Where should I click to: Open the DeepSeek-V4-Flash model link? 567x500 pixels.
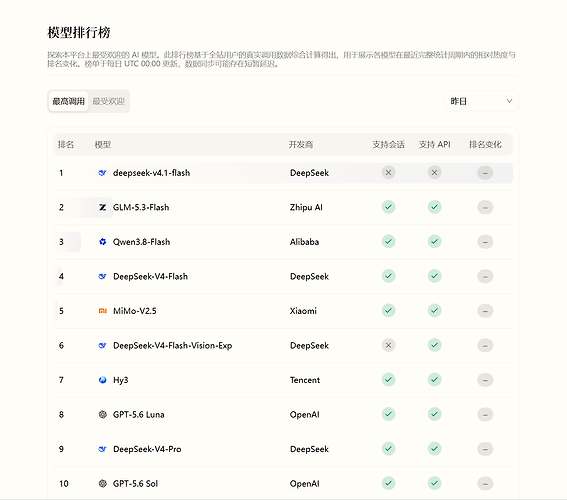(x=150, y=277)
